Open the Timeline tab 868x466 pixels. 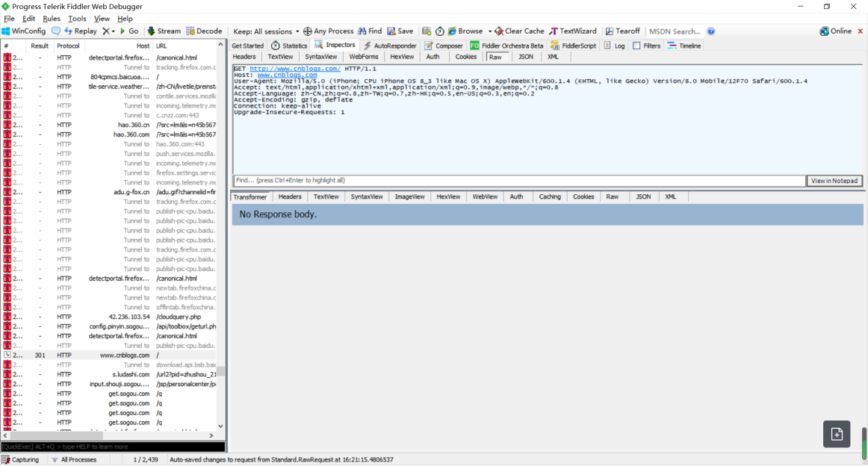coord(684,46)
